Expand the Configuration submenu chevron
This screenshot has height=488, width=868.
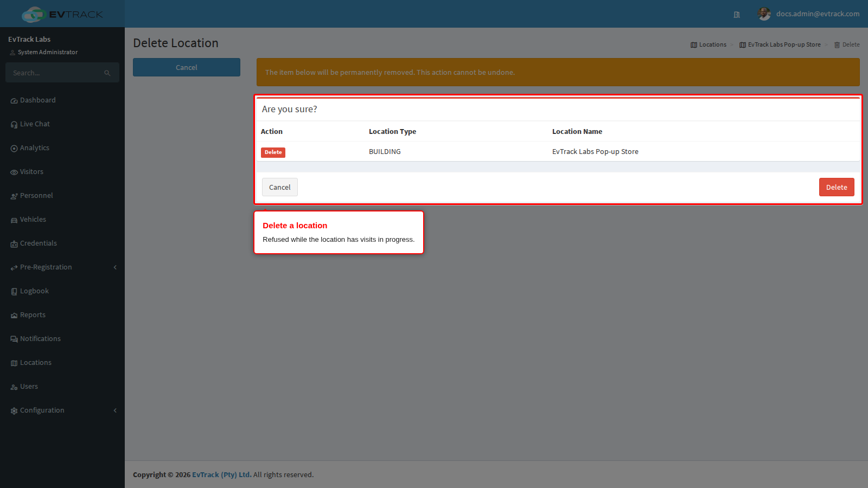[115, 410]
